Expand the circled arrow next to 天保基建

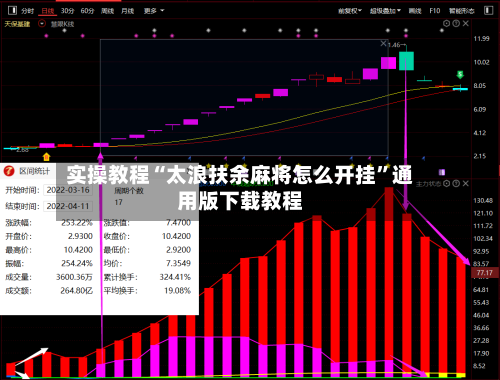(x=42, y=24)
